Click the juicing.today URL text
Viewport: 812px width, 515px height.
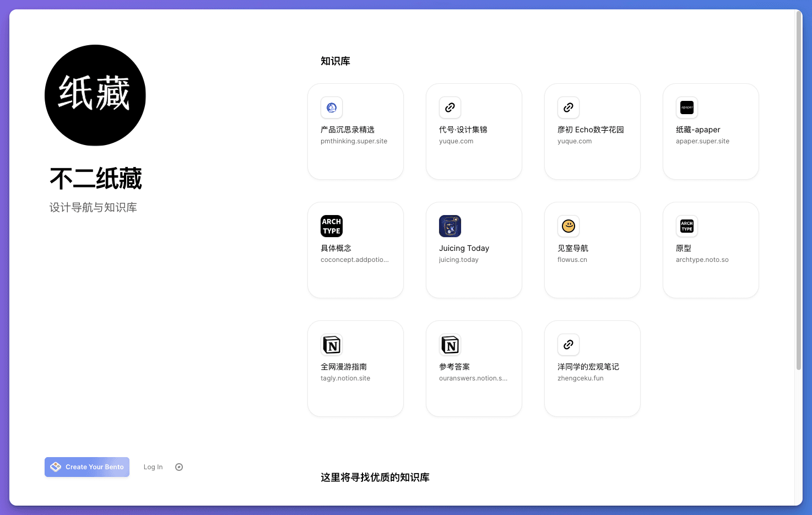[x=459, y=260]
